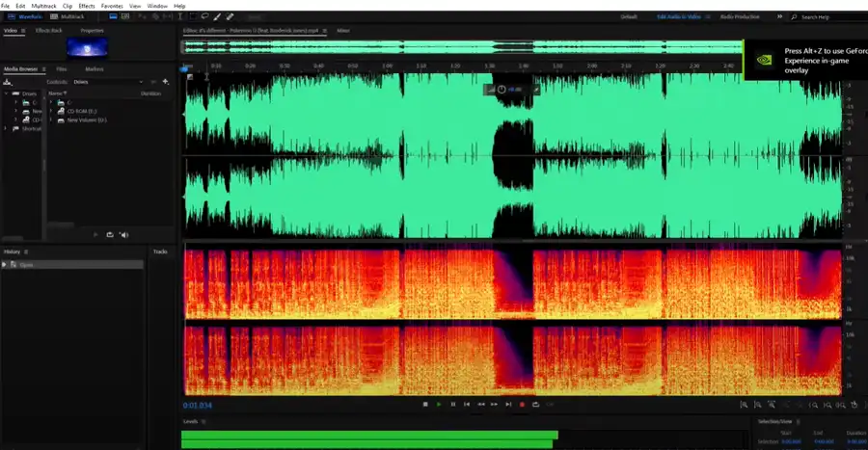Switch to the Multitrack editor view
868x450 pixels.
coord(68,16)
